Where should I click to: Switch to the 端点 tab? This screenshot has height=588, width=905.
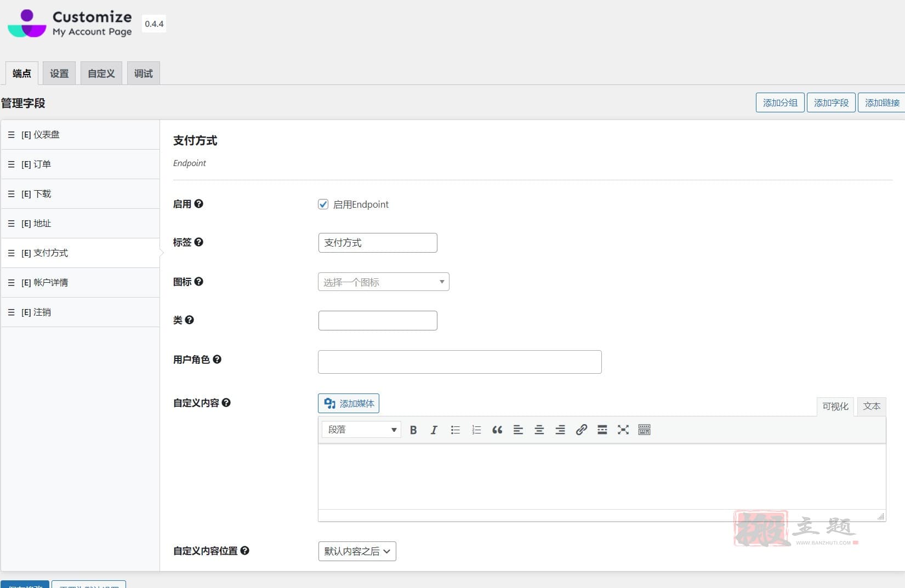[x=22, y=73]
